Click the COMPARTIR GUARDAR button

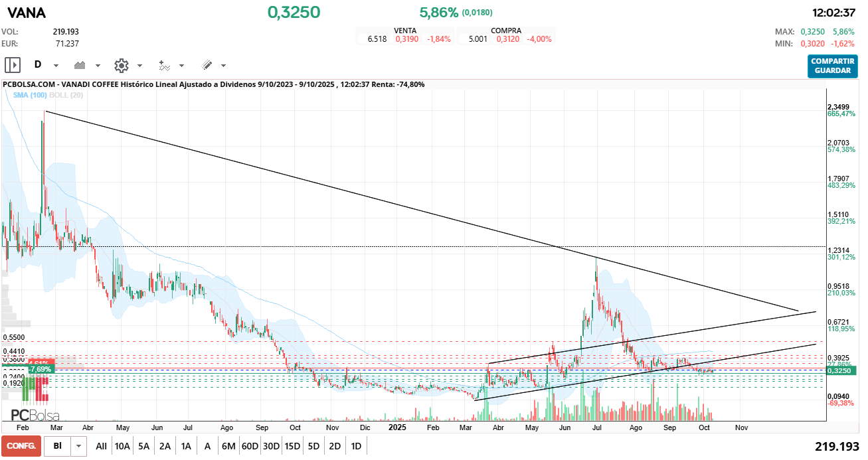(x=832, y=66)
